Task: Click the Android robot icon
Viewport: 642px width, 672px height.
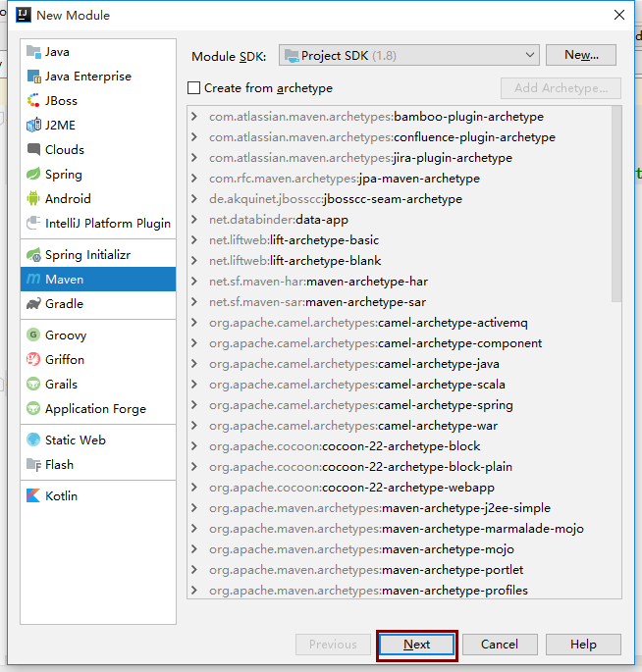Action: pos(33,198)
